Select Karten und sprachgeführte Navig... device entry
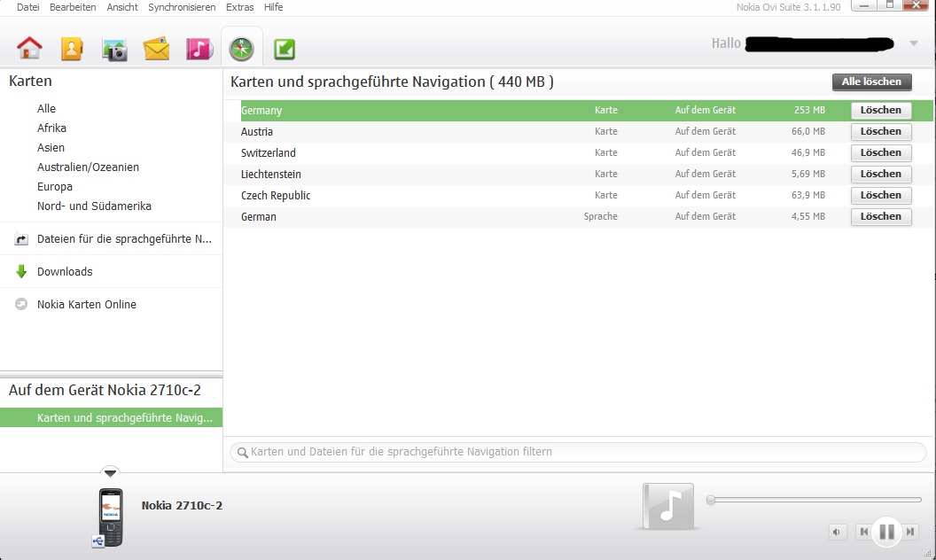This screenshot has width=936, height=560. click(x=111, y=418)
